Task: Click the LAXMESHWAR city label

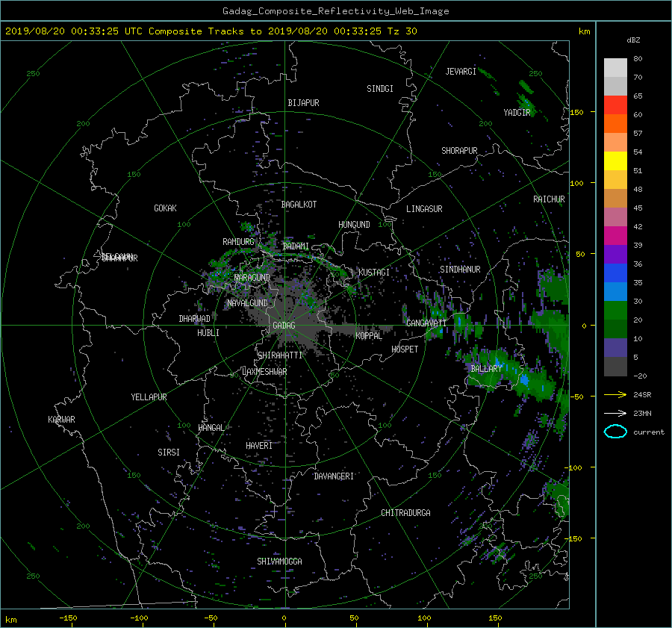Action: tap(264, 372)
